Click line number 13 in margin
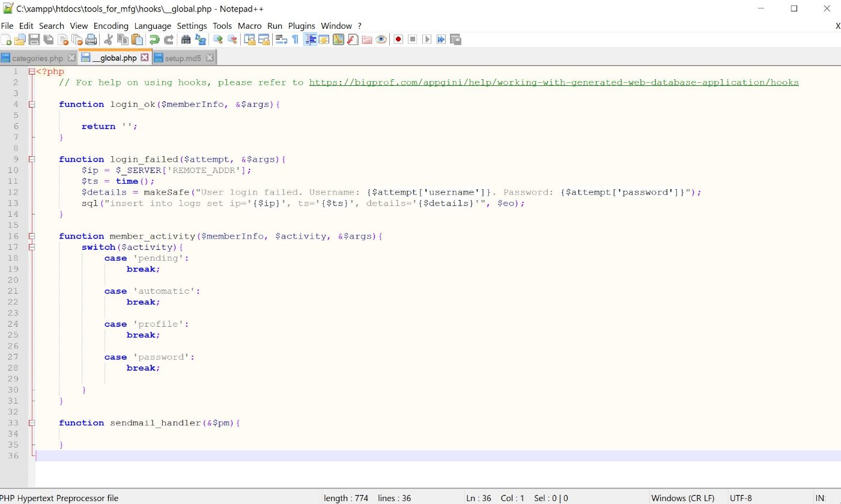Screen dimensions: 841x504 click(13, 203)
